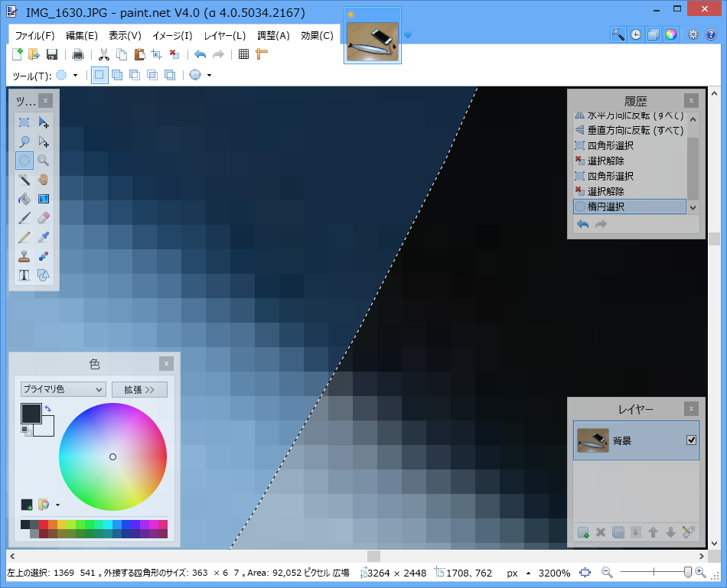Select the Color Picker eyedropper tool
Screen dimensions: 727x588
[44, 237]
